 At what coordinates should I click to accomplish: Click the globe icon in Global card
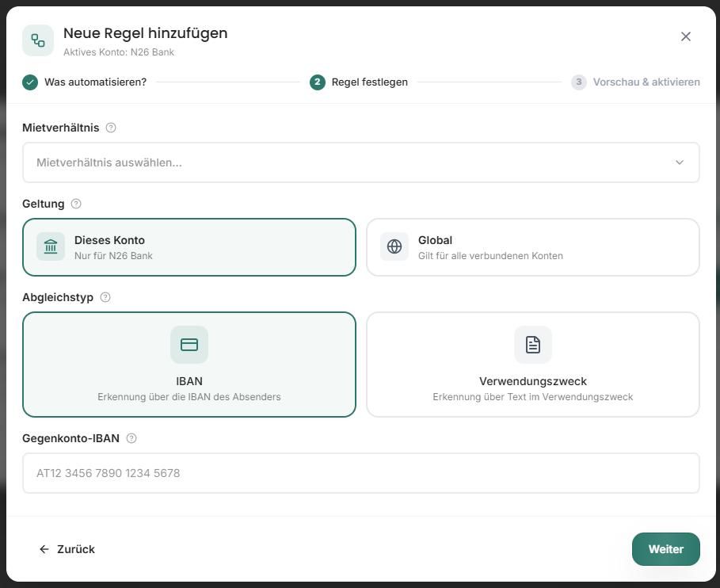tap(394, 246)
